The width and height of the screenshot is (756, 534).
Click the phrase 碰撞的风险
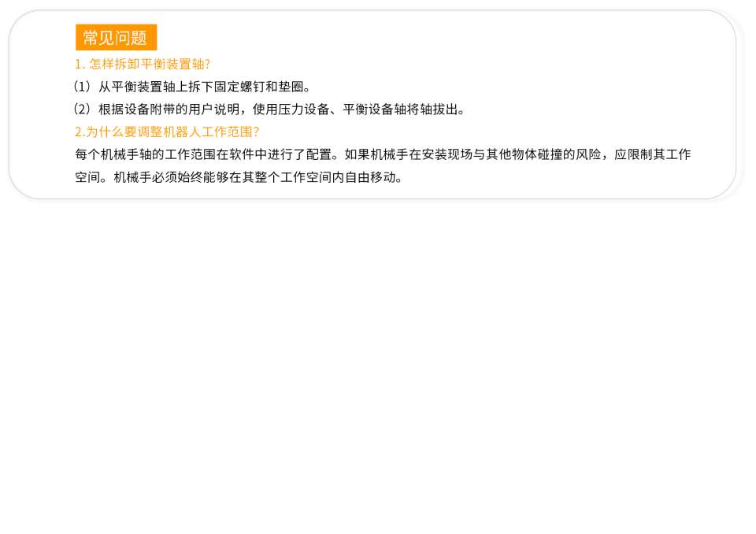pyautogui.click(x=569, y=154)
